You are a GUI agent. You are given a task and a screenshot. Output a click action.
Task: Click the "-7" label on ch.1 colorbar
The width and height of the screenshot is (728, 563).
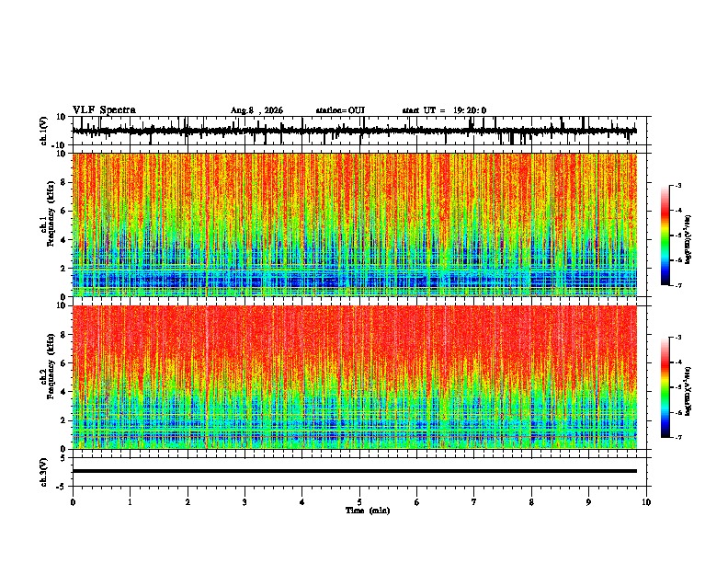(x=677, y=285)
